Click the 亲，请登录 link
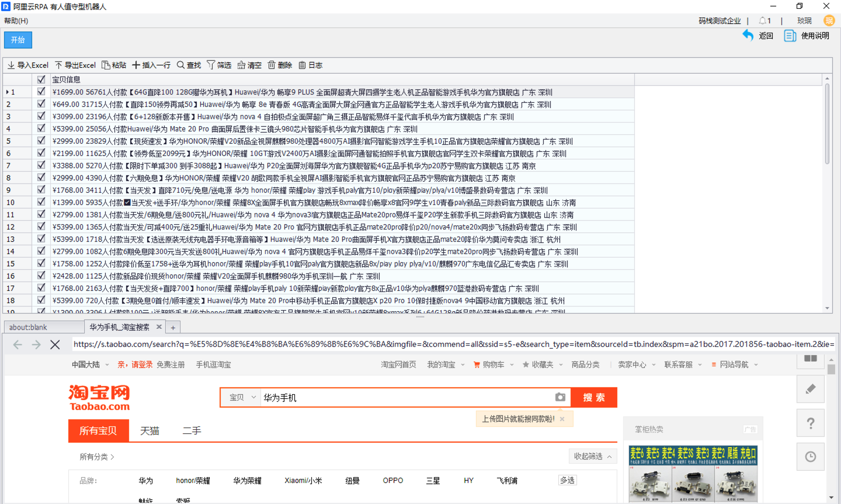 135,364
